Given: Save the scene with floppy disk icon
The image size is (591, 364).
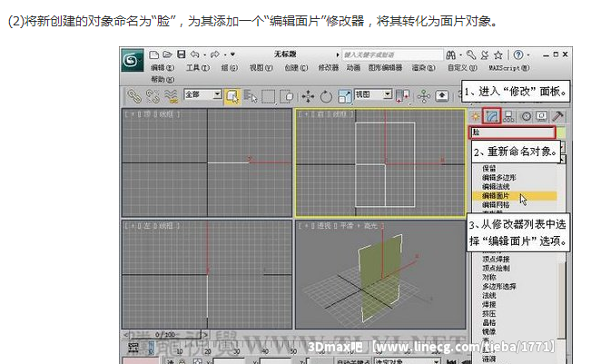Looking at the screenshot, I should (182, 54).
